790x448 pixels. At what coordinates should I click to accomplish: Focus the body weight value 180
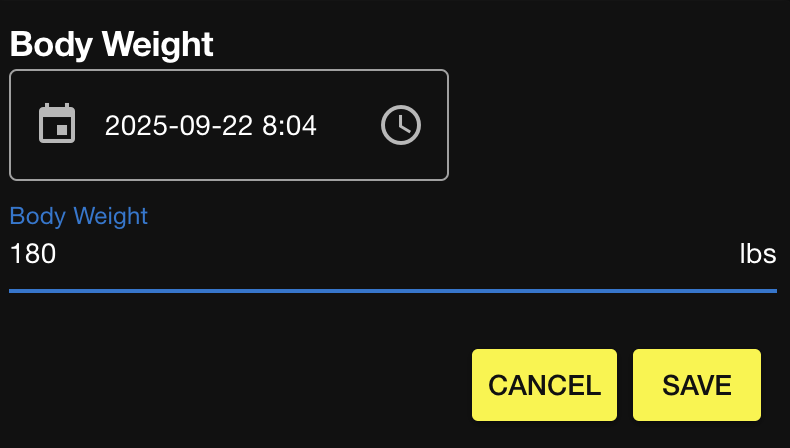tap(33, 255)
